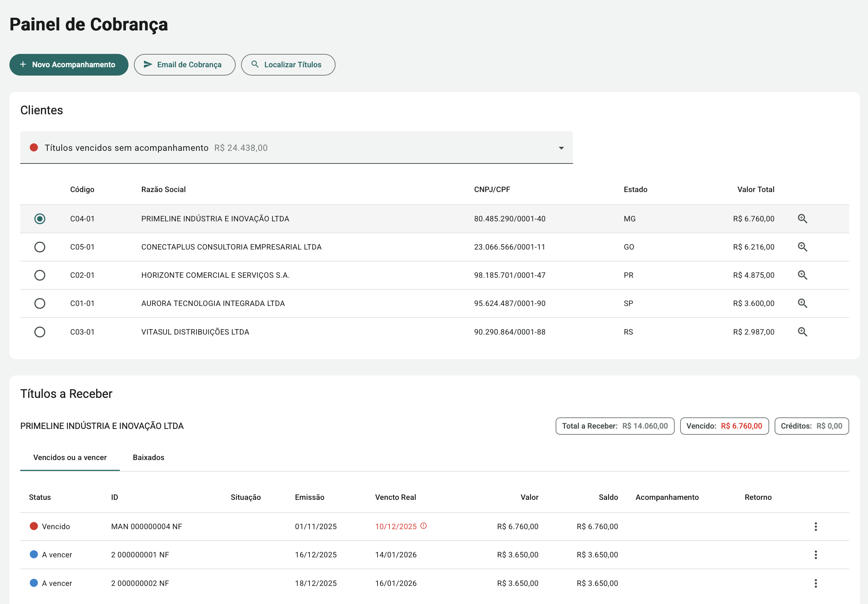Click Email de Cobrança button
868x604 pixels.
click(x=185, y=65)
